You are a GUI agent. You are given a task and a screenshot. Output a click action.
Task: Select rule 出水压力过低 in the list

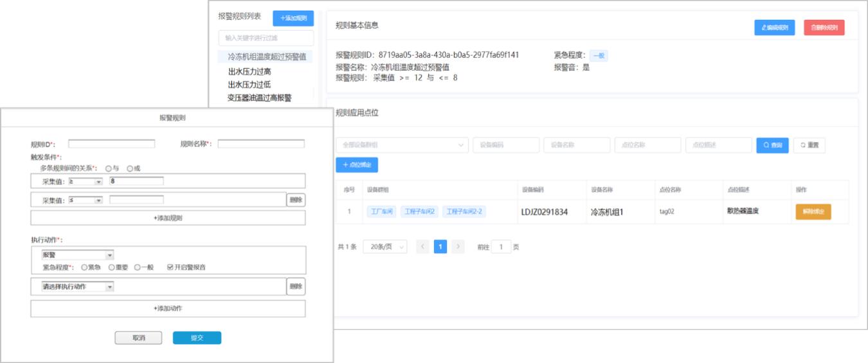click(249, 85)
